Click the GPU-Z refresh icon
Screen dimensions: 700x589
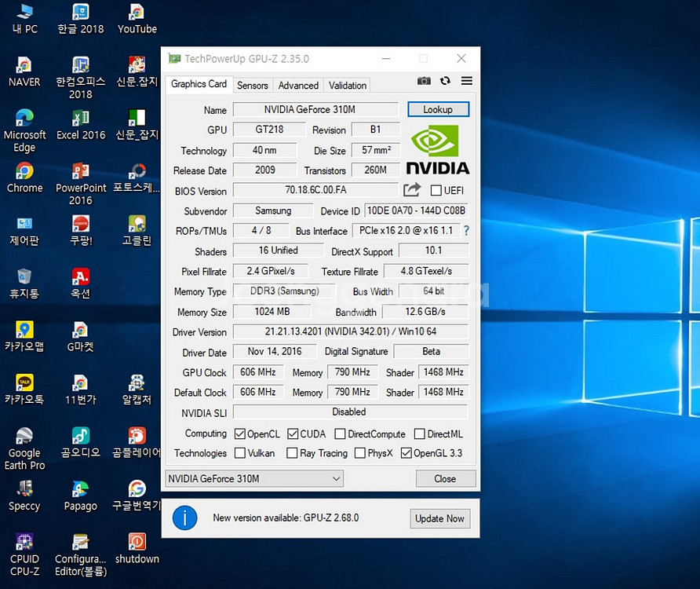tap(445, 81)
